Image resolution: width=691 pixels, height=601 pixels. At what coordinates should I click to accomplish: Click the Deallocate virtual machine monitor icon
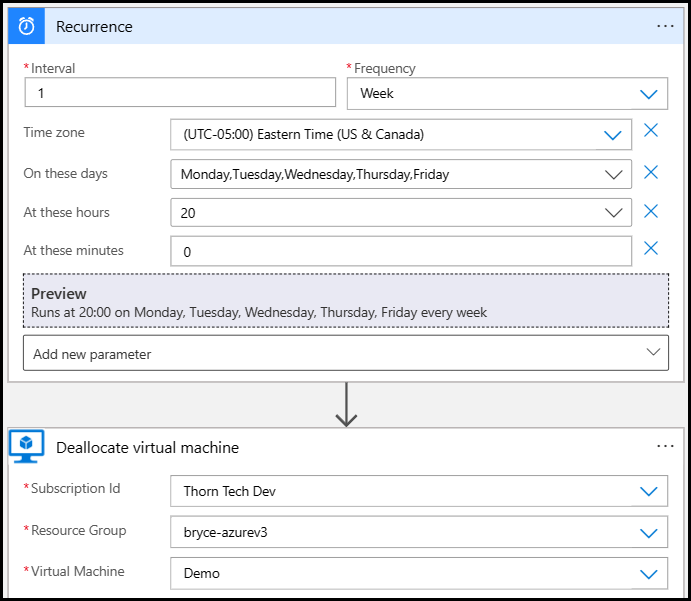26,447
